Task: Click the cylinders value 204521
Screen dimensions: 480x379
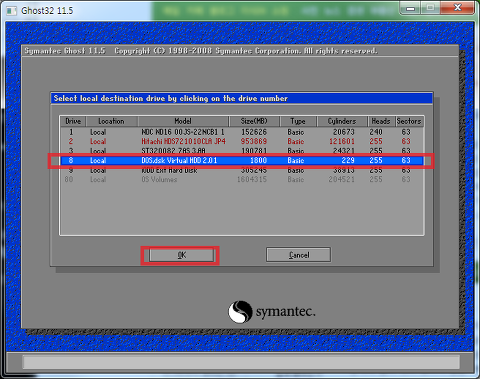Action: click(342, 179)
